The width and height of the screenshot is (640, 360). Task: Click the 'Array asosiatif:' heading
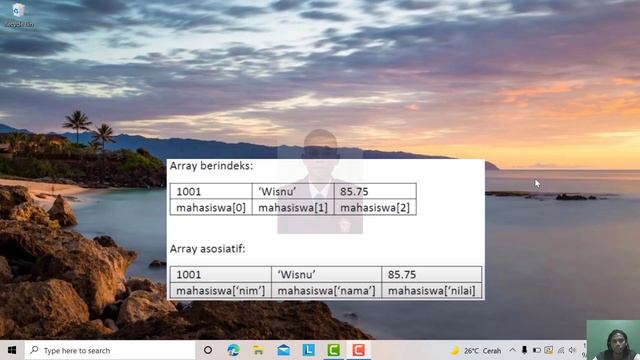207,249
